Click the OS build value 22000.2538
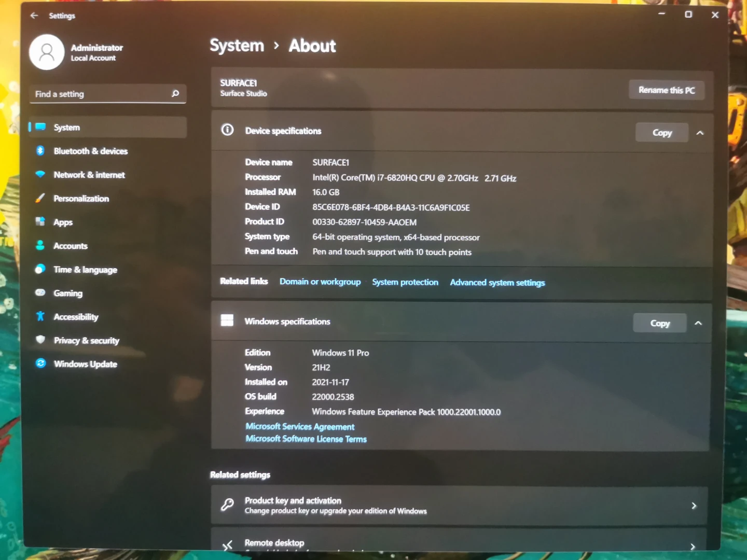 [333, 397]
